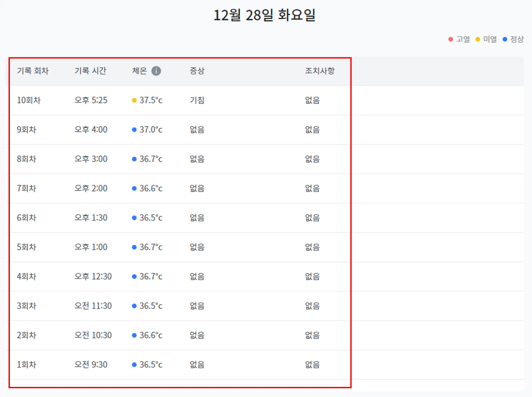Click the 증상 column header
Viewport: 532px width, 397px height.
tap(197, 71)
